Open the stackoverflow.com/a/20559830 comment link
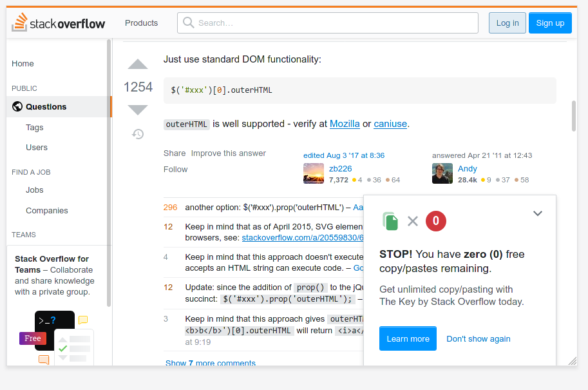This screenshot has height=390, width=588. 303,238
